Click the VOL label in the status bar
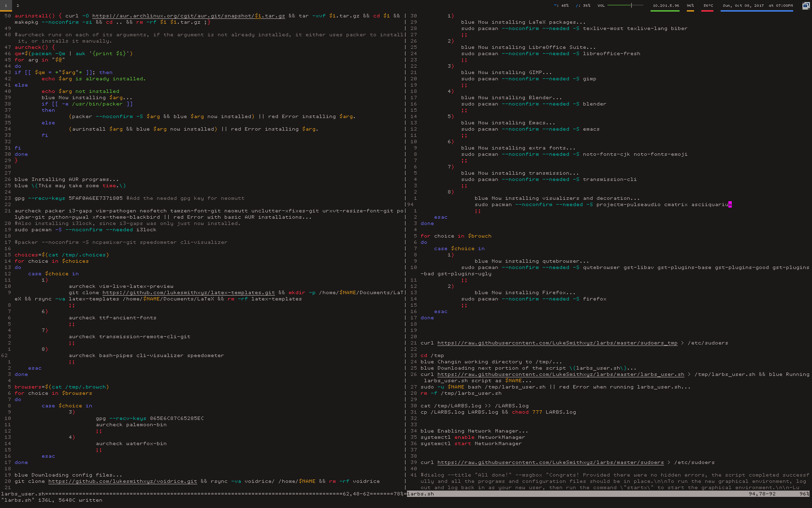812x508 pixels. pos(601,6)
